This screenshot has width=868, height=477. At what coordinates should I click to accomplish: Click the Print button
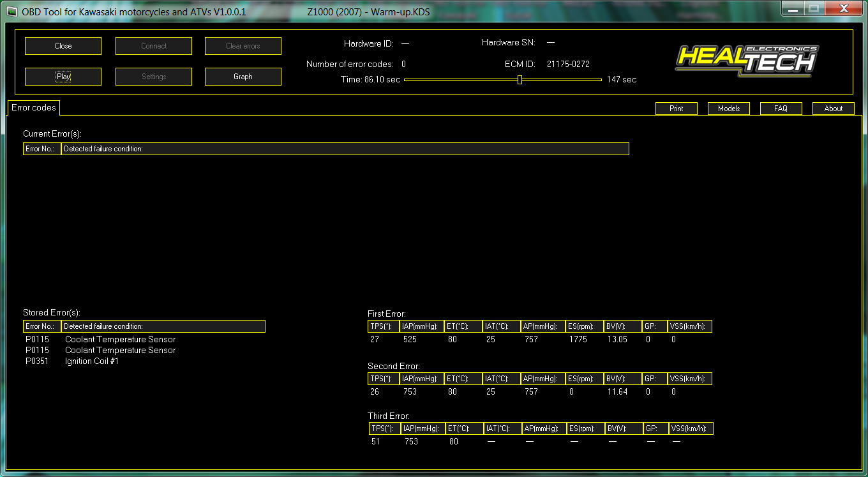coord(677,109)
